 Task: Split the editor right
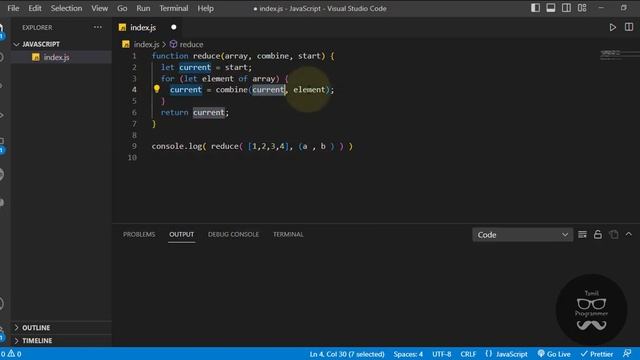(x=629, y=27)
